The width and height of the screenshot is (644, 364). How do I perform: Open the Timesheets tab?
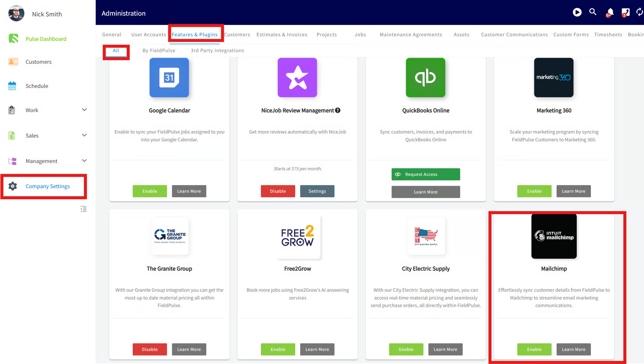[x=608, y=34]
